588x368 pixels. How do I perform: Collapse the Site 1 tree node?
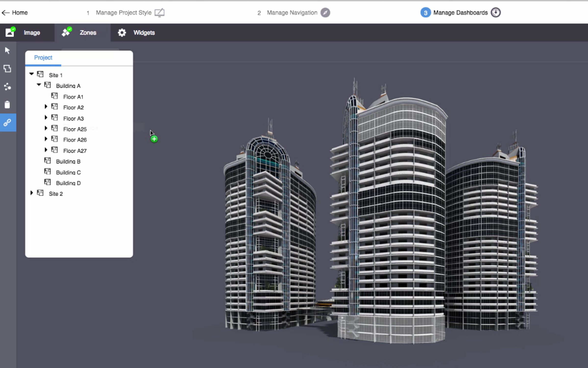coord(31,74)
